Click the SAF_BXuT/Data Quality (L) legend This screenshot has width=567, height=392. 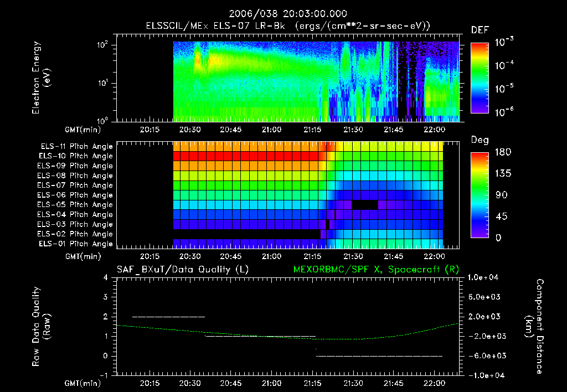[x=183, y=270]
